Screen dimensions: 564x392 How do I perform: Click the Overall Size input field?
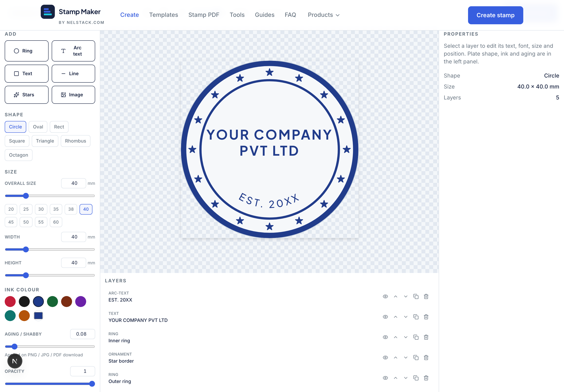pos(74,183)
